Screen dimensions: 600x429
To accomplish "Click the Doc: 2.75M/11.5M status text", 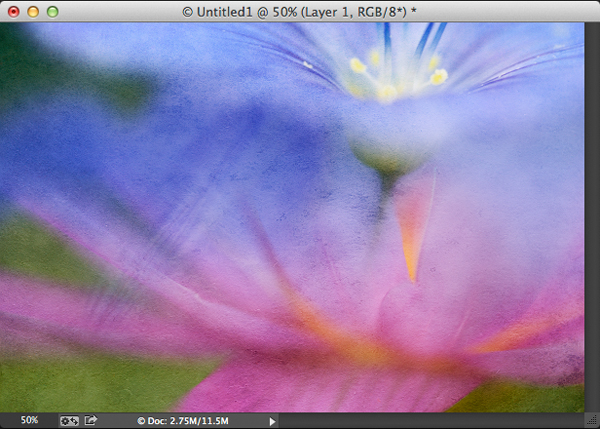I will click(183, 421).
